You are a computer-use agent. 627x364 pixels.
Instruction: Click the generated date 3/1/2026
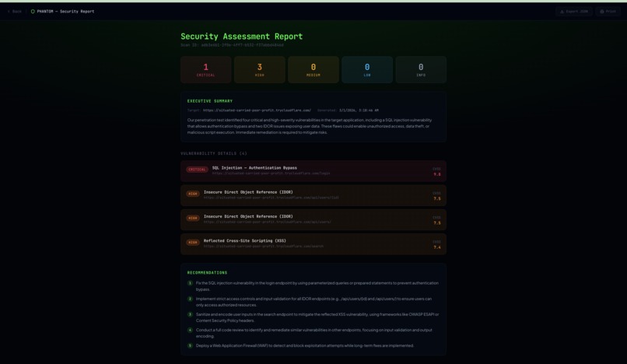pos(359,110)
